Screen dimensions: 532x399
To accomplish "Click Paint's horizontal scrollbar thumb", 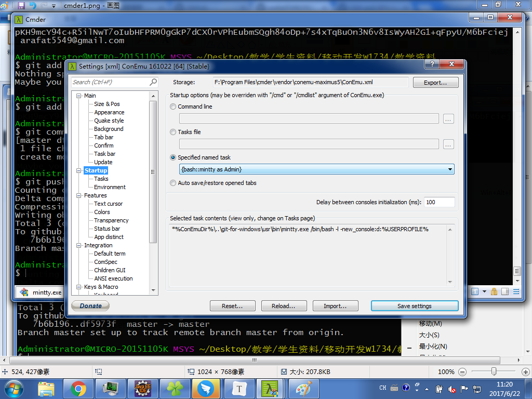I will [x=255, y=360].
